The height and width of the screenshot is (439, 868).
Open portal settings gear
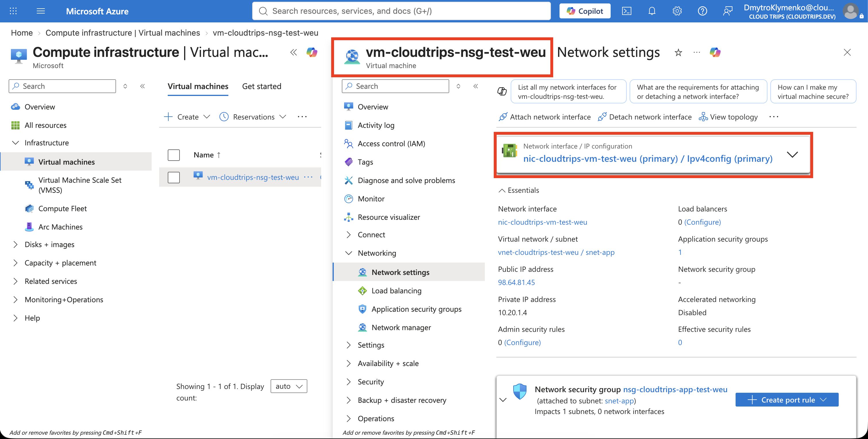click(677, 11)
